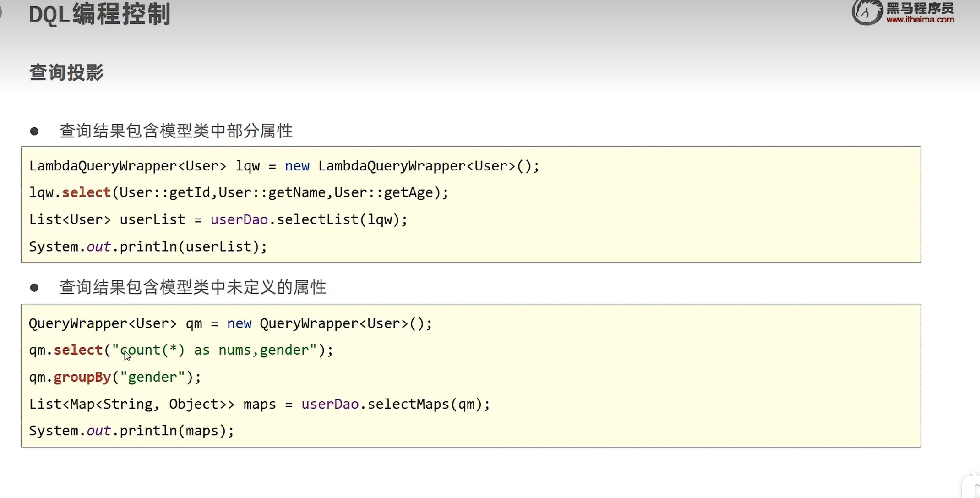Click the red groupBy keyword
Screen dimensions: 980x498
[x=82, y=377]
